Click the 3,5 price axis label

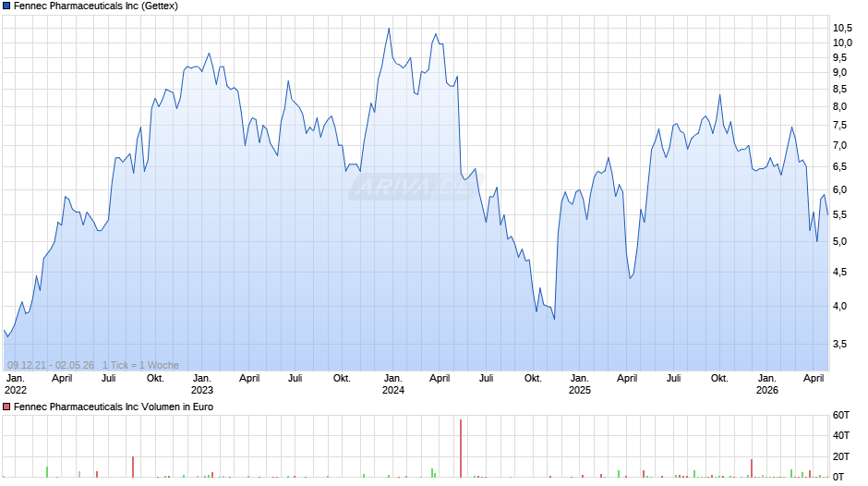coord(839,344)
